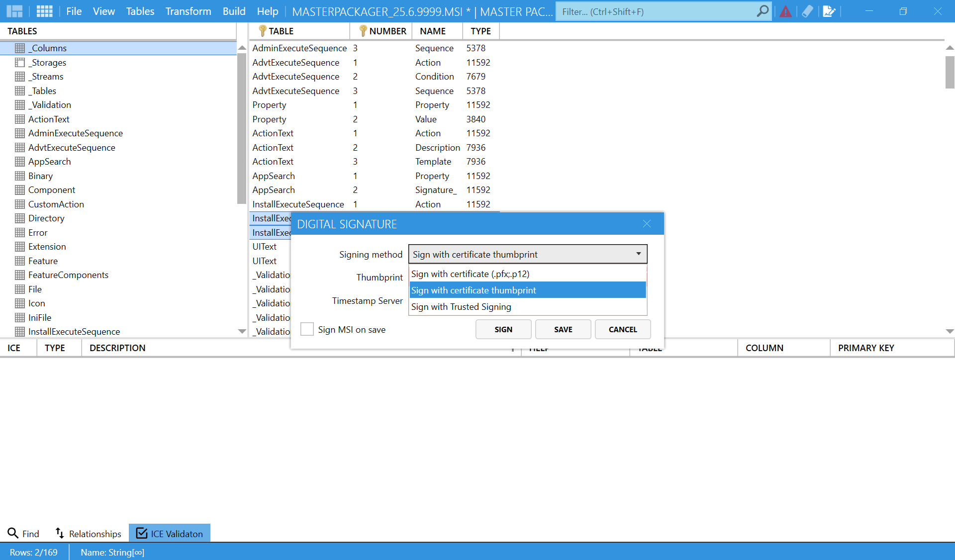The height and width of the screenshot is (560, 955).
Task: Click the eraser icon in toolbar
Action: point(807,11)
